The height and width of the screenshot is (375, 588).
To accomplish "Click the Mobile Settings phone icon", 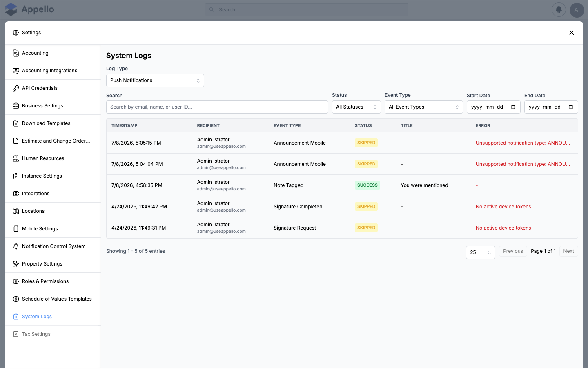I will [x=16, y=229].
